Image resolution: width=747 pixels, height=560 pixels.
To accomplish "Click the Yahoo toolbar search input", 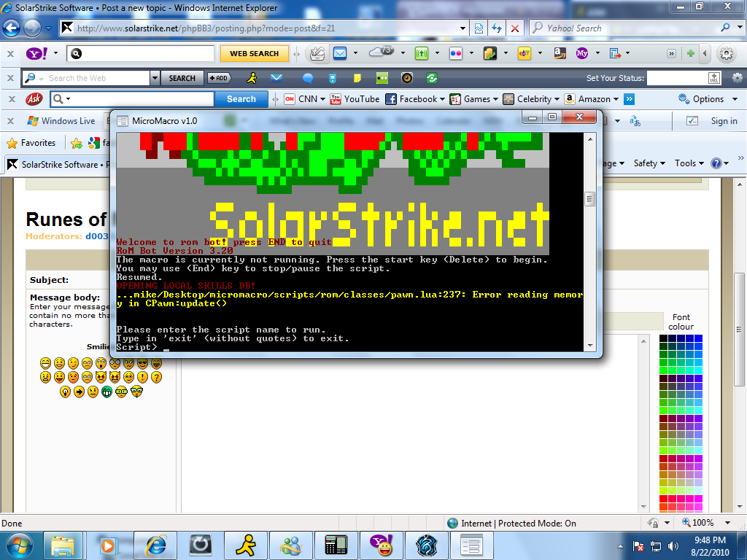I will click(x=141, y=53).
